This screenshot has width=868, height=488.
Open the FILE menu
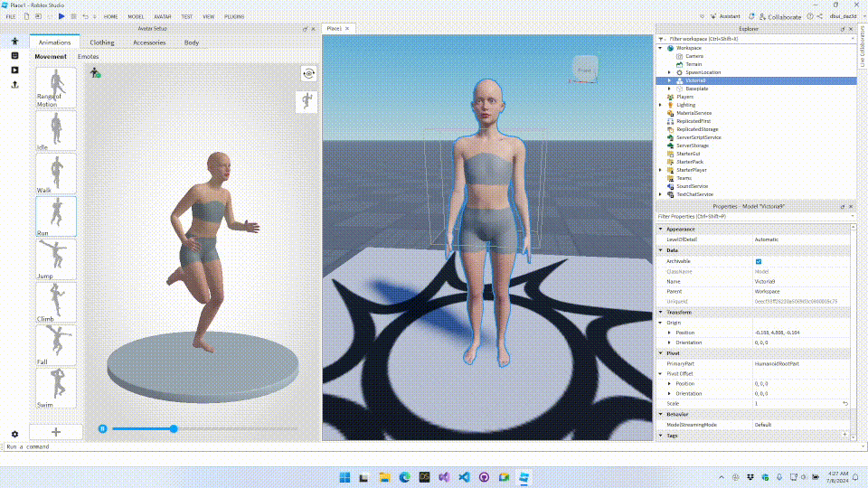pyautogui.click(x=11, y=16)
